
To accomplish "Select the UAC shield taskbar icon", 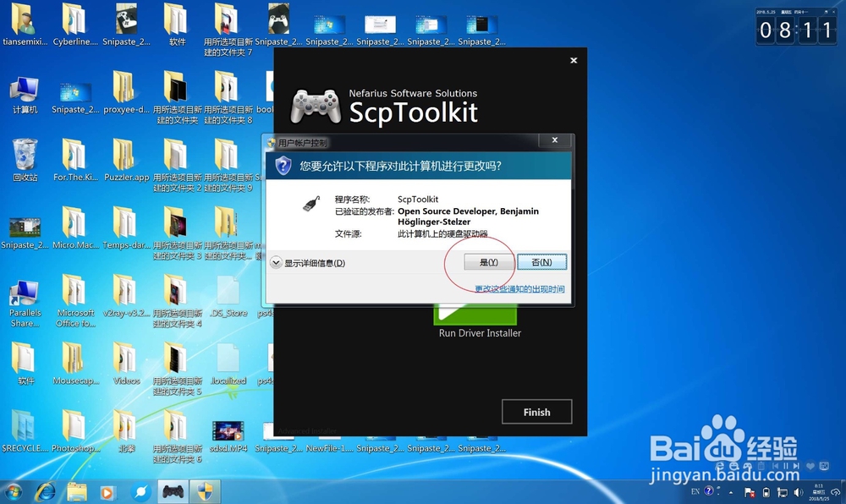I will [205, 491].
